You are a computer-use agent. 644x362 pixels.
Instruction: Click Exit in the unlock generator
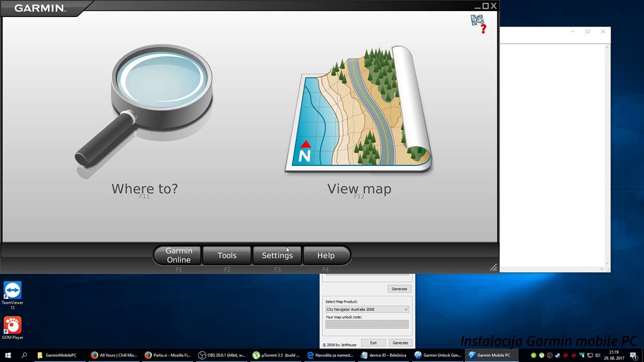tap(373, 343)
